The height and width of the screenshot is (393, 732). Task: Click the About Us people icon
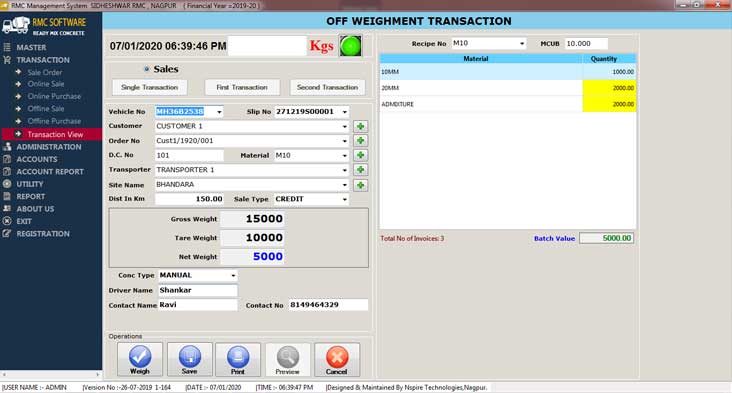(7, 209)
